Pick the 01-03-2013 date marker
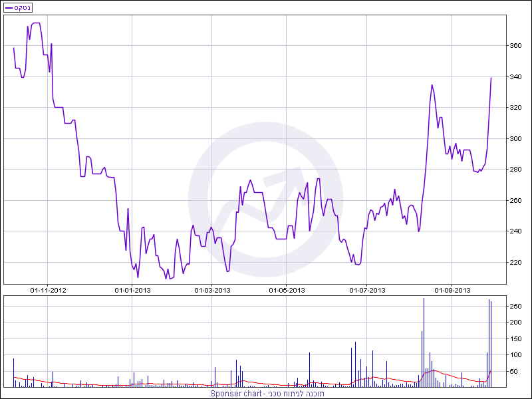532x399 pixels. [212, 290]
